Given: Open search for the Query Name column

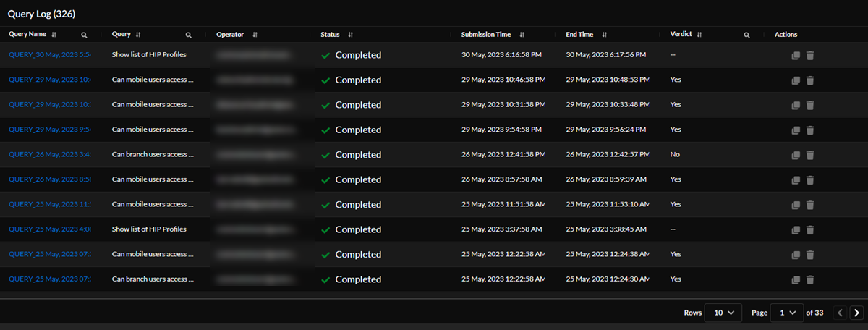Looking at the screenshot, I should (85, 35).
